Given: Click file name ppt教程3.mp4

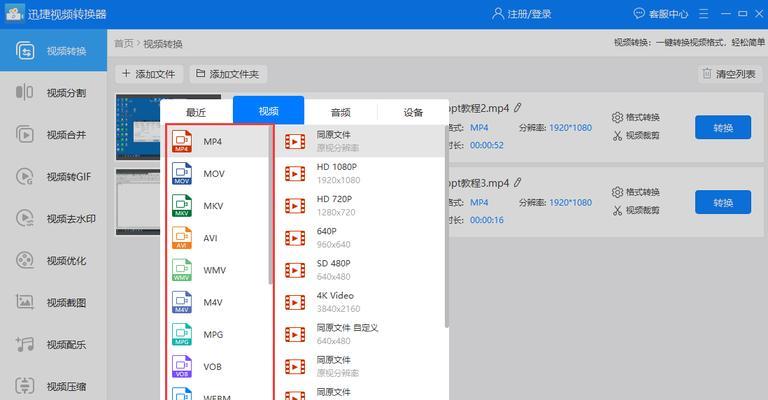Looking at the screenshot, I should (479, 183).
